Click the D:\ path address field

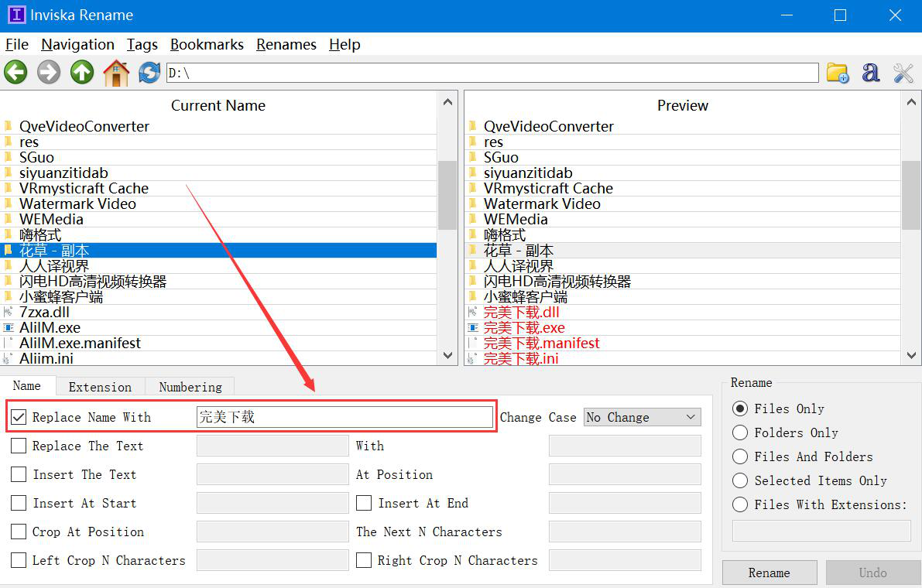tap(492, 73)
